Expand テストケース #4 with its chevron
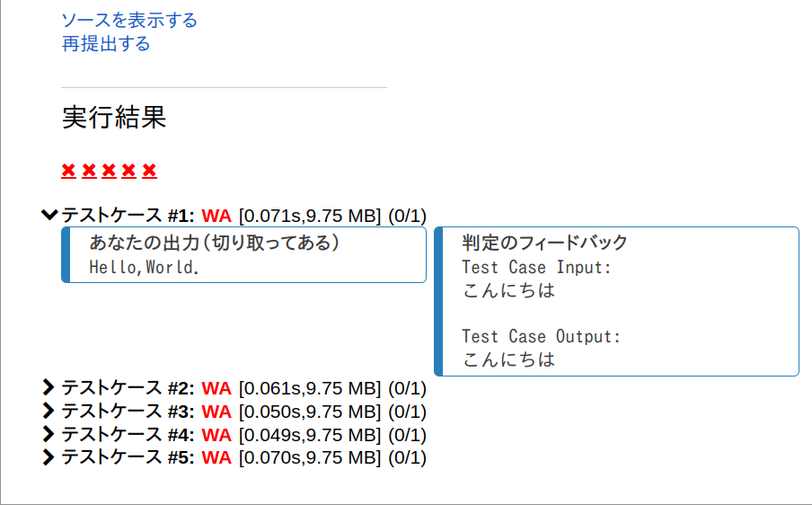The image size is (812, 505). 50,435
